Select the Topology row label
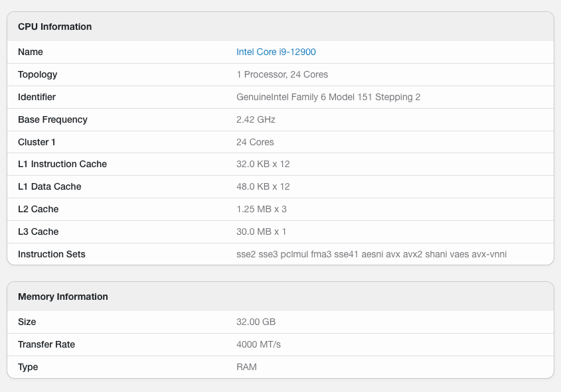Screen dimensions: 561x392 click(38, 74)
